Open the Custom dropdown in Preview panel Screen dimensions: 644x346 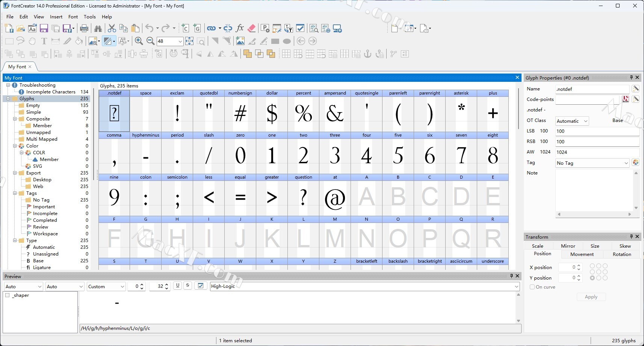point(106,287)
